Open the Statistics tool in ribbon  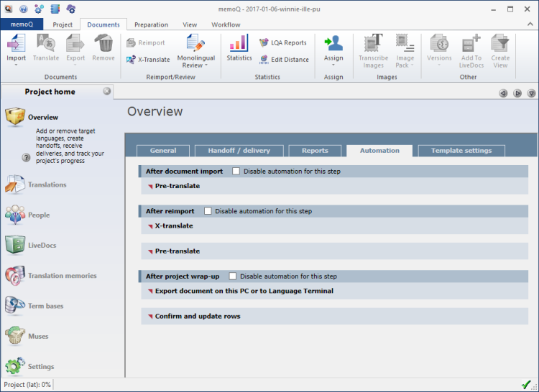[239, 47]
